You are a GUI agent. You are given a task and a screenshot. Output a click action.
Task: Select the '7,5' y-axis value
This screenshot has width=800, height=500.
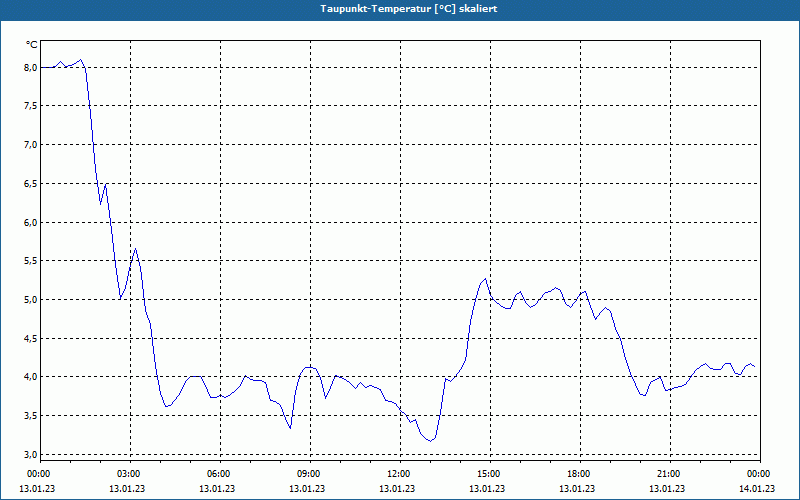[31, 106]
